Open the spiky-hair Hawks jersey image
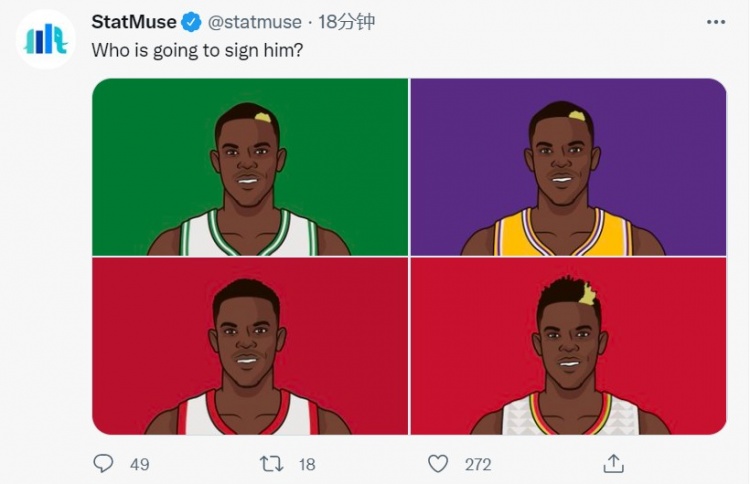Image resolution: width=750 pixels, height=484 pixels. tap(568, 346)
